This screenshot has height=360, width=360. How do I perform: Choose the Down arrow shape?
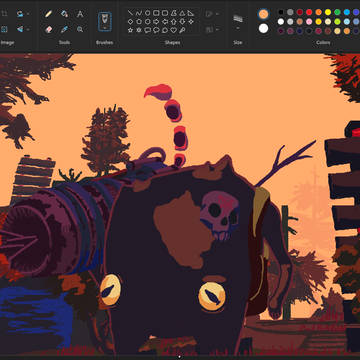coord(182,22)
